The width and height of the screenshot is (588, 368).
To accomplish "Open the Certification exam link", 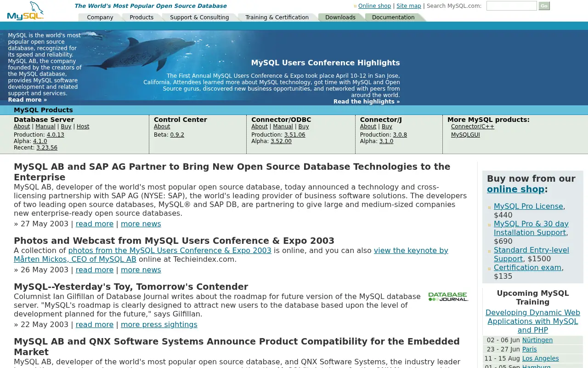I will click(527, 268).
